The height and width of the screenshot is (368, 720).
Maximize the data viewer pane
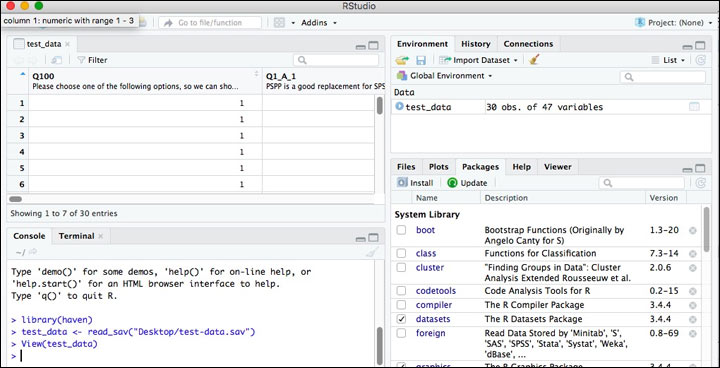point(373,45)
